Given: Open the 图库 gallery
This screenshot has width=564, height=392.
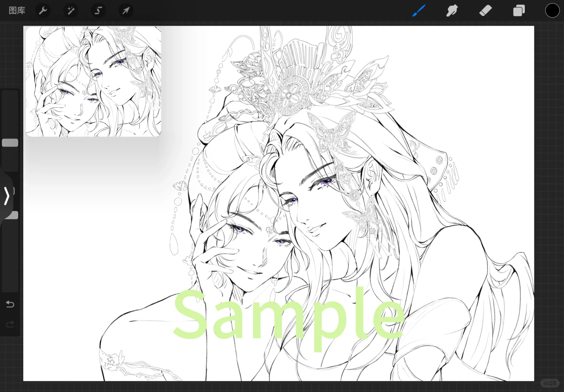Looking at the screenshot, I should click(17, 11).
